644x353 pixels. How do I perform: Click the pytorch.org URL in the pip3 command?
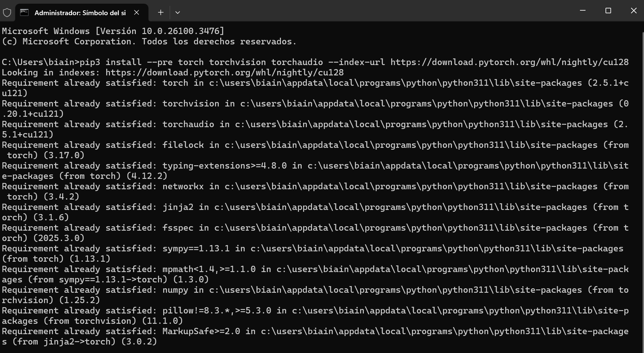point(509,62)
